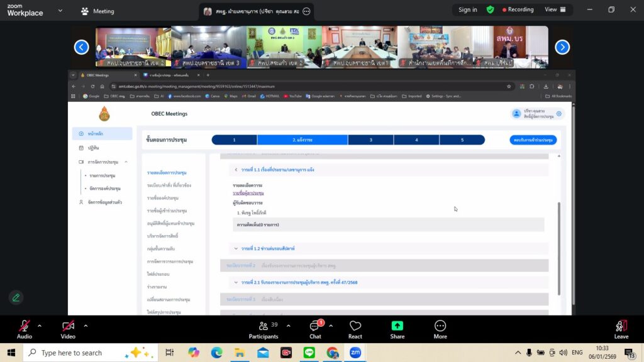Expand video options caret next to Video
The height and width of the screenshot is (362, 644).
click(86, 326)
